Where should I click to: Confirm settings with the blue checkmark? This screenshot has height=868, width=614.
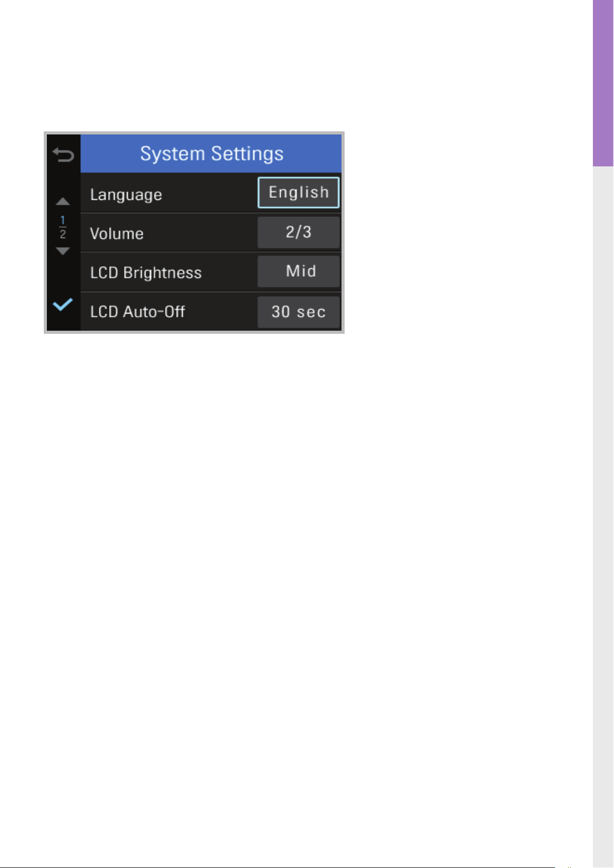(63, 304)
